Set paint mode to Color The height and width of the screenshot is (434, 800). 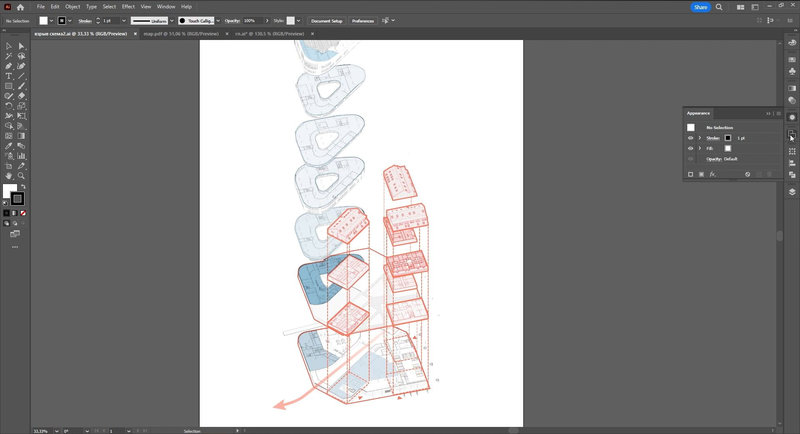(7, 213)
